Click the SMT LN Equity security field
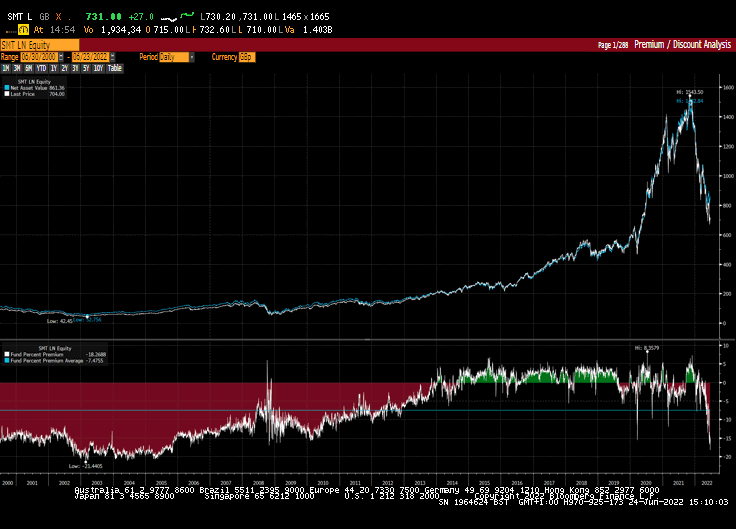 pos(39,45)
